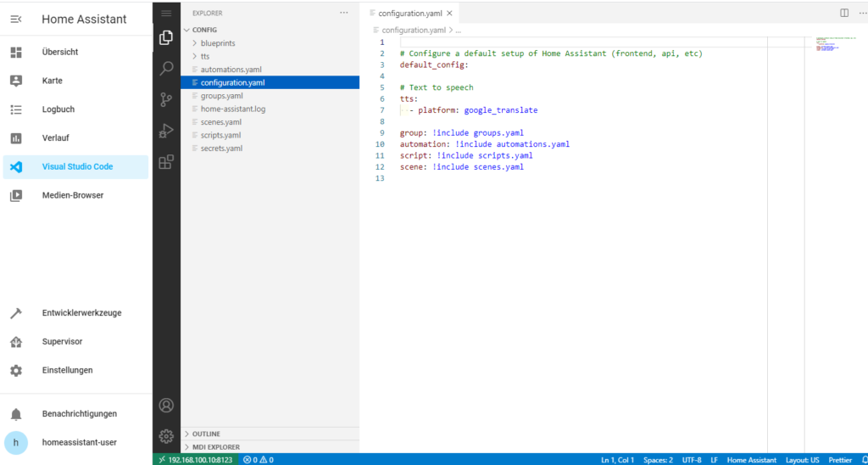
Task: Select the configuration.yaml editor tab
Action: pos(410,14)
